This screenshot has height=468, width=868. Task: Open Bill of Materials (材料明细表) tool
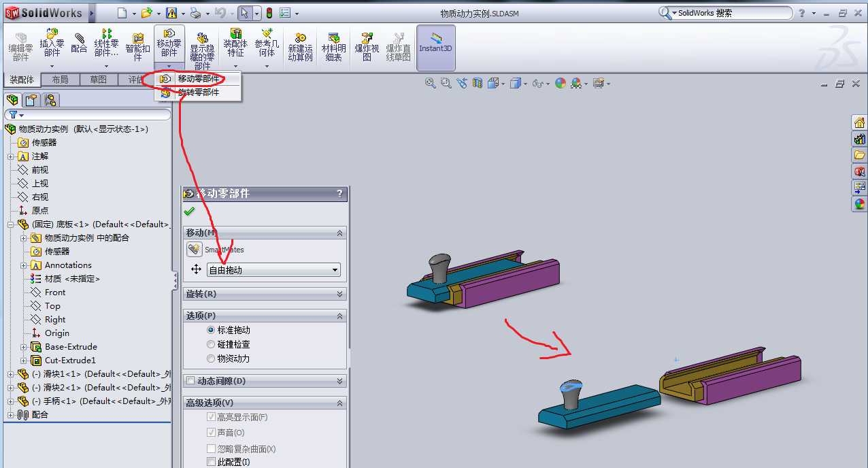click(333, 47)
